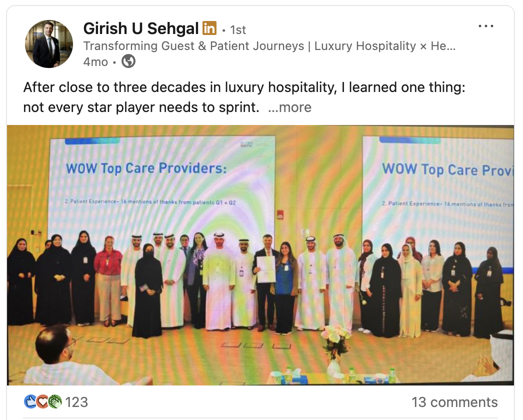This screenshot has height=420, width=523.
Task: Open the 123 reactions list
Action: [76, 402]
